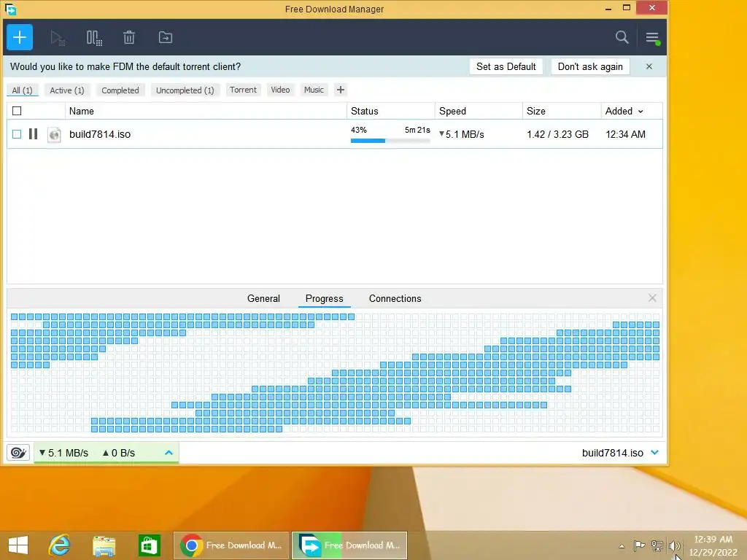Launch Internet Explorer from taskbar
This screenshot has height=560, width=747.
(x=59, y=545)
